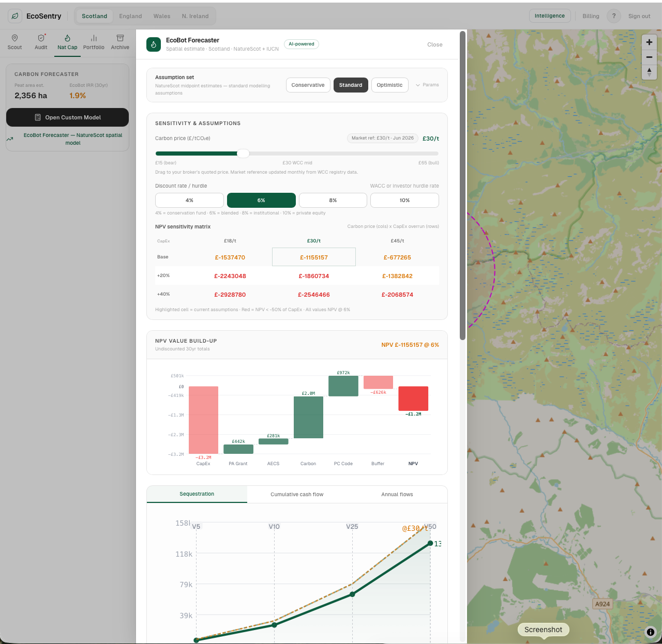Click the A924 road label on the map

coord(602,604)
